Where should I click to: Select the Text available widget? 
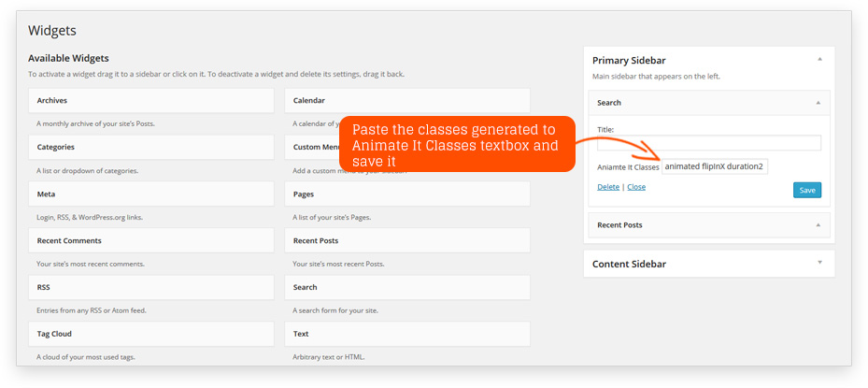pyautogui.click(x=407, y=334)
